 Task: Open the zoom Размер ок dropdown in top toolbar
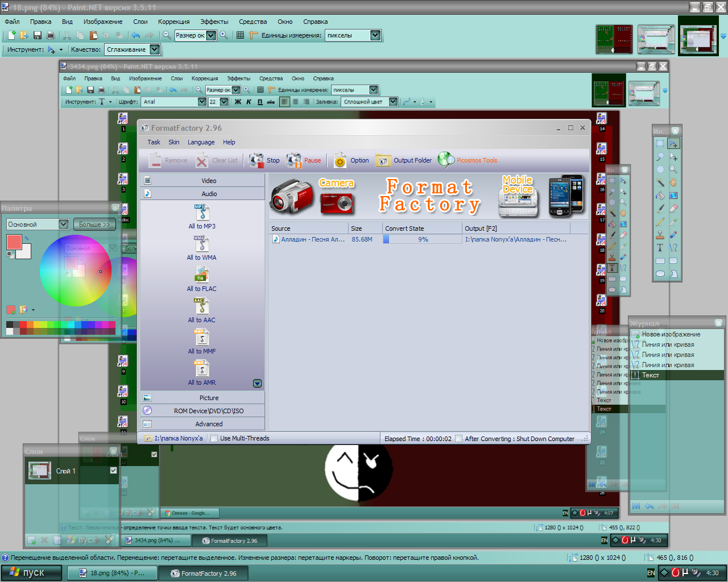point(211,35)
